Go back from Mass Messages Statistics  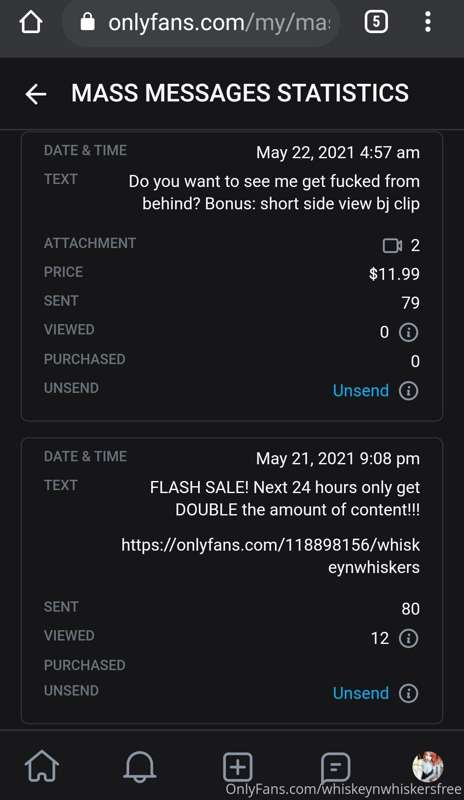click(x=36, y=94)
